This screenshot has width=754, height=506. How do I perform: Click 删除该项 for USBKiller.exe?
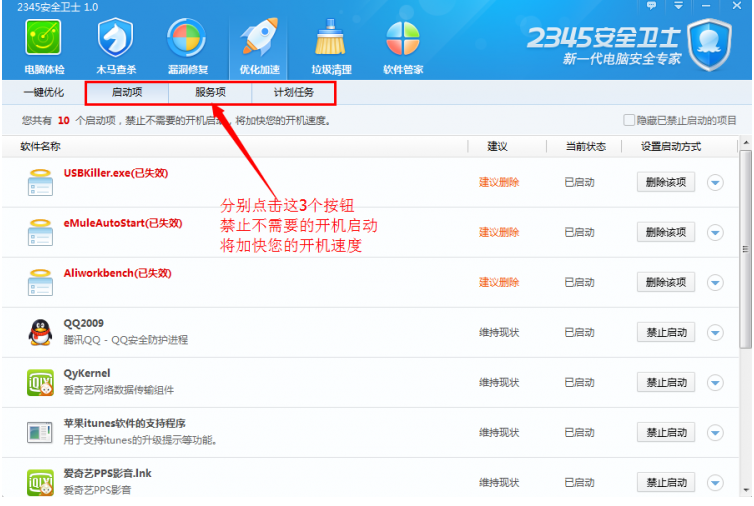click(x=666, y=182)
